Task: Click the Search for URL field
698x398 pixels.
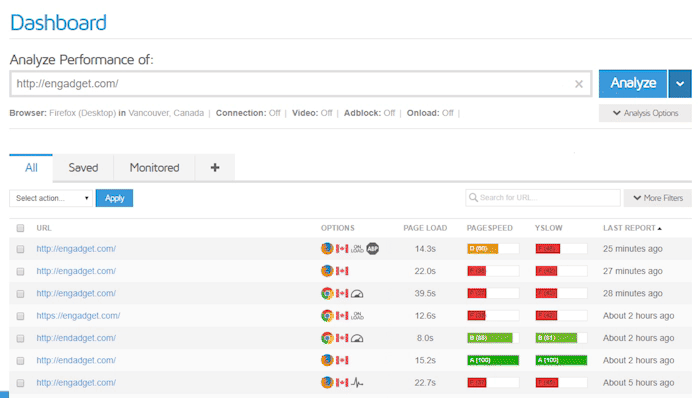Action: click(543, 198)
